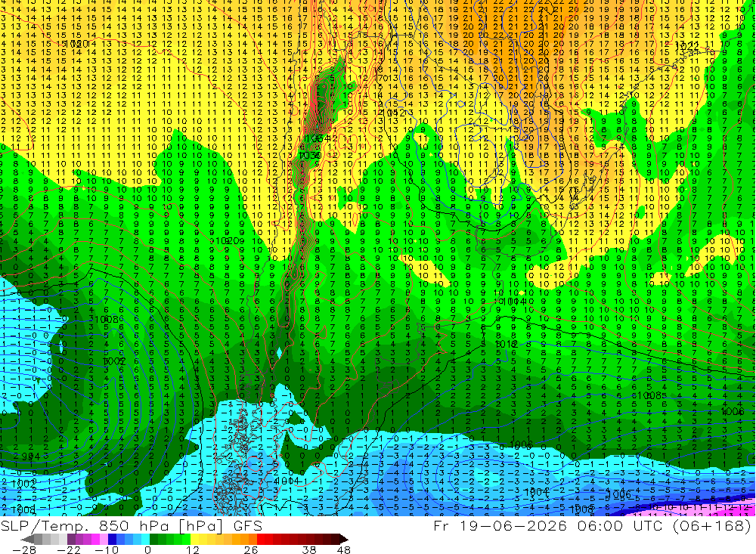756x554 pixels.
Task: Click the 'Fr 19-06-2026 06:00 UTC (06+168)' timestamp
Action: click(593, 525)
